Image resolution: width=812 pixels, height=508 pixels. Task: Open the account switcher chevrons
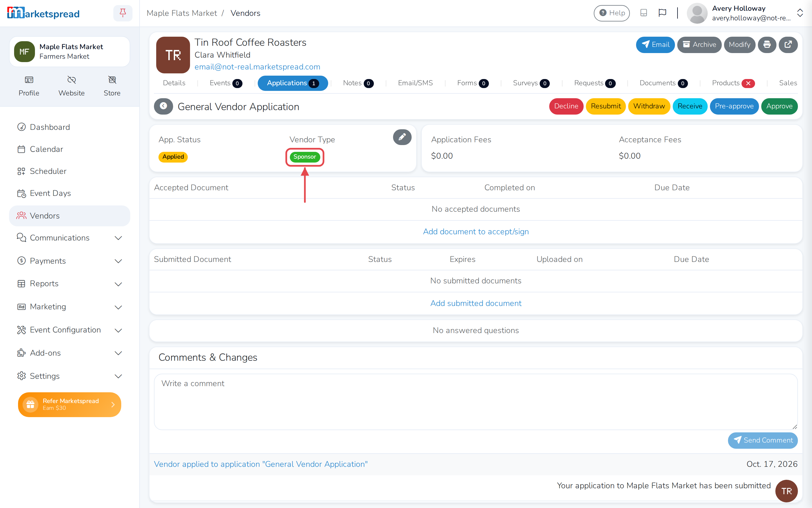(800, 13)
